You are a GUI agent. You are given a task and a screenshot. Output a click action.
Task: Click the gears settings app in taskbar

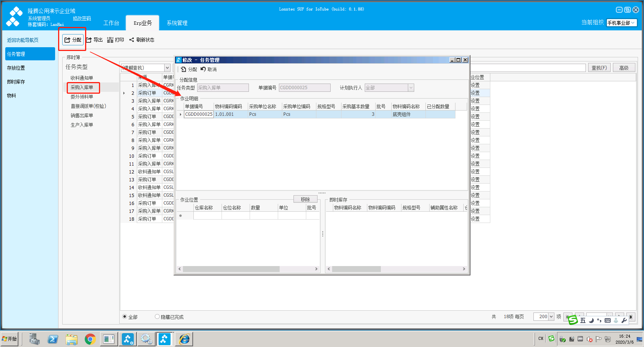point(146,339)
